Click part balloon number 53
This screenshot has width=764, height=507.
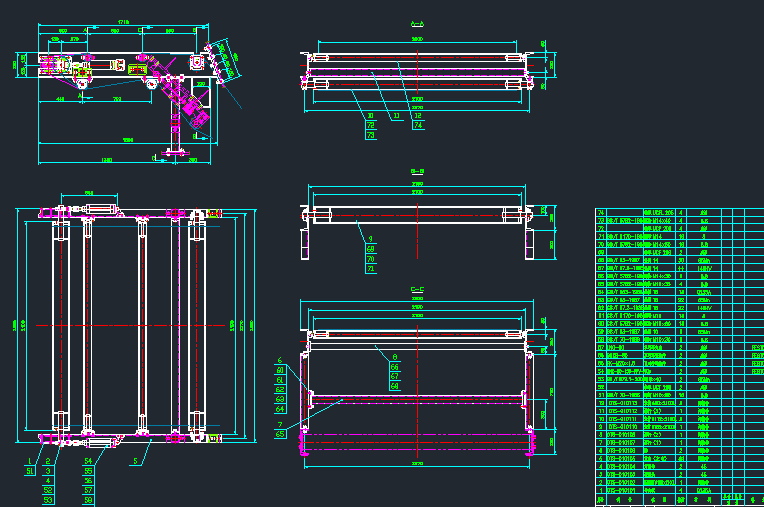[48, 500]
